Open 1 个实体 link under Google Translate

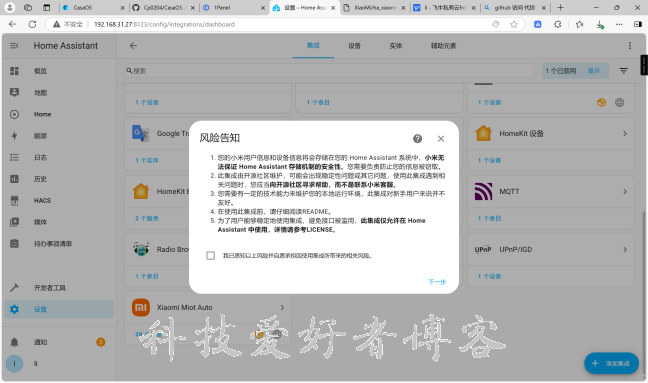point(147,160)
